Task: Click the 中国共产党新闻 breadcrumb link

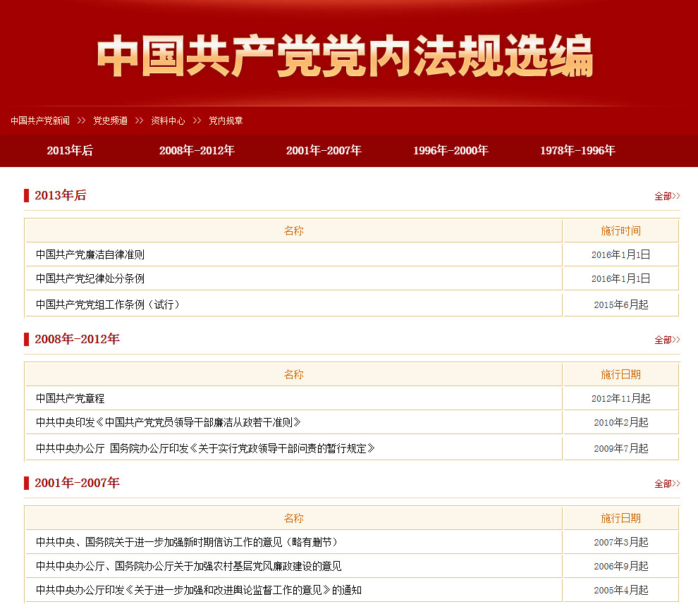Action: pos(40,121)
